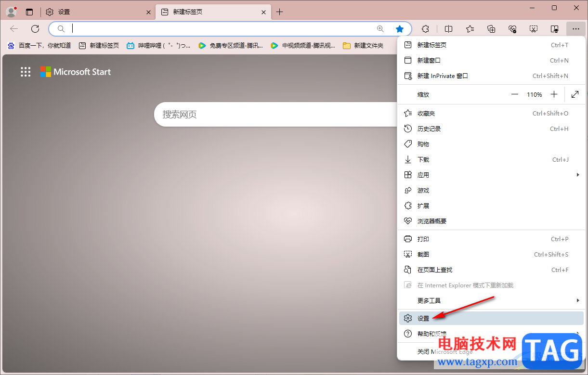
Task: Open 浏览器概要 menu item
Action: (x=491, y=221)
